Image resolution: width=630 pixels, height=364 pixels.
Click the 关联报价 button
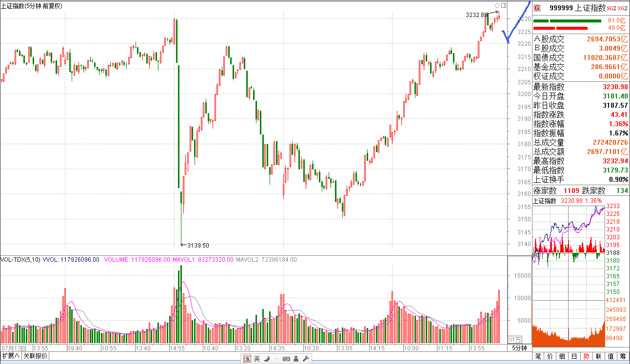click(36, 356)
